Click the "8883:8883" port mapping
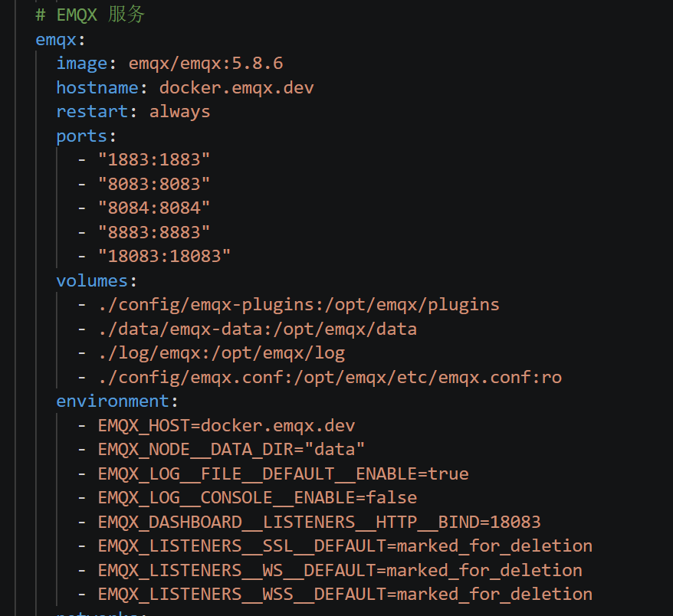Screen dimensions: 673x616 click(154, 232)
